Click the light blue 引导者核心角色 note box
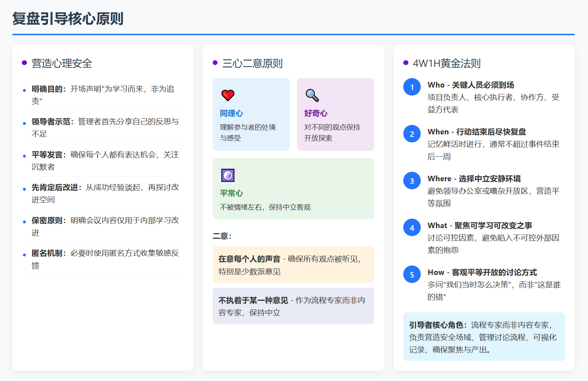The image size is (588, 381). pyautogui.click(x=484, y=337)
